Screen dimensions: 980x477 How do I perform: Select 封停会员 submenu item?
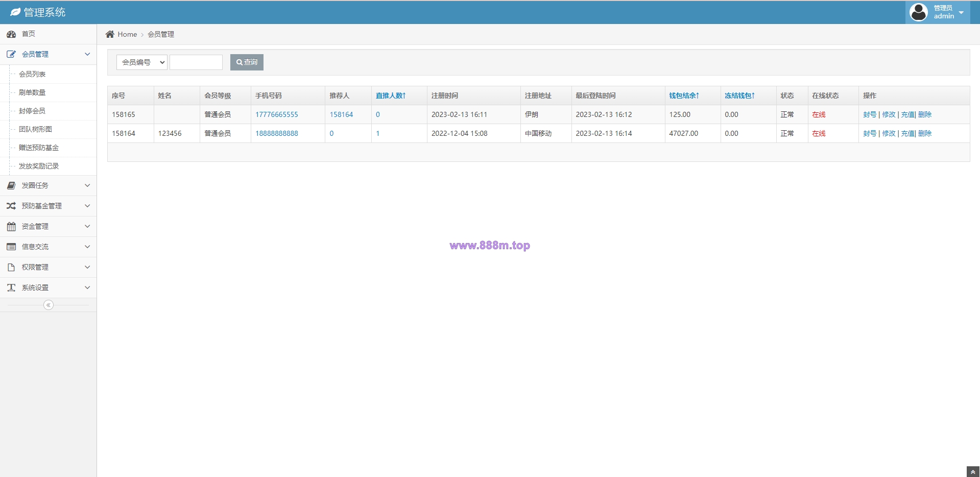pos(32,111)
